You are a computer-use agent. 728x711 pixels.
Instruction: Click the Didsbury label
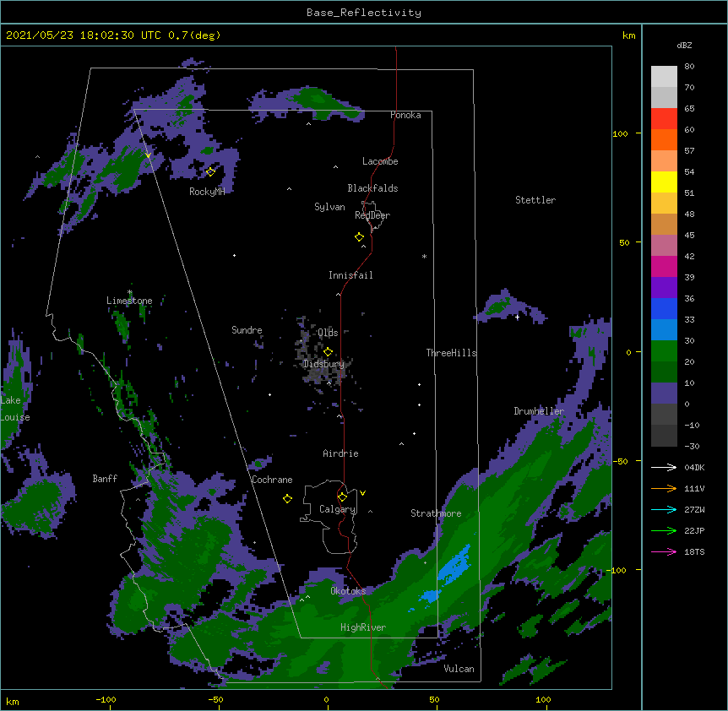pyautogui.click(x=323, y=364)
